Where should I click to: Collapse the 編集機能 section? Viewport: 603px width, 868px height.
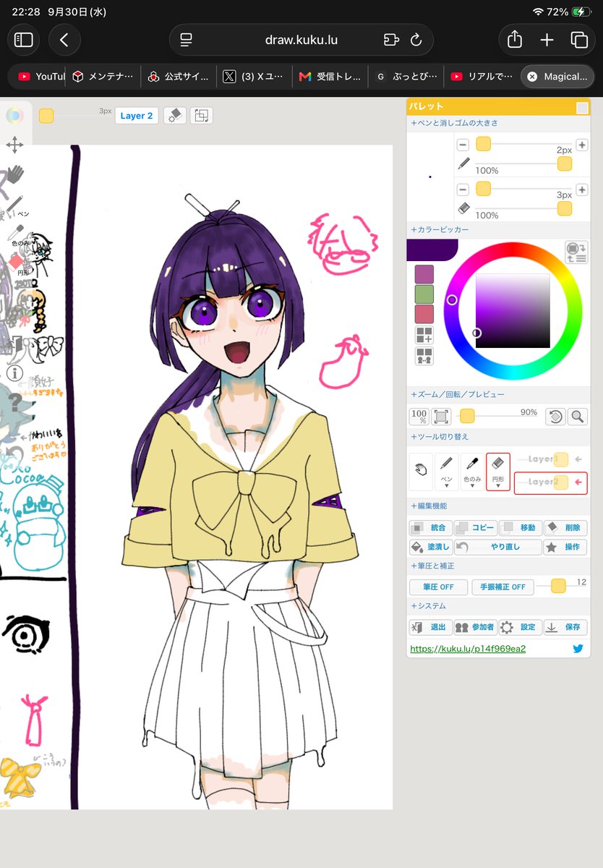point(429,506)
